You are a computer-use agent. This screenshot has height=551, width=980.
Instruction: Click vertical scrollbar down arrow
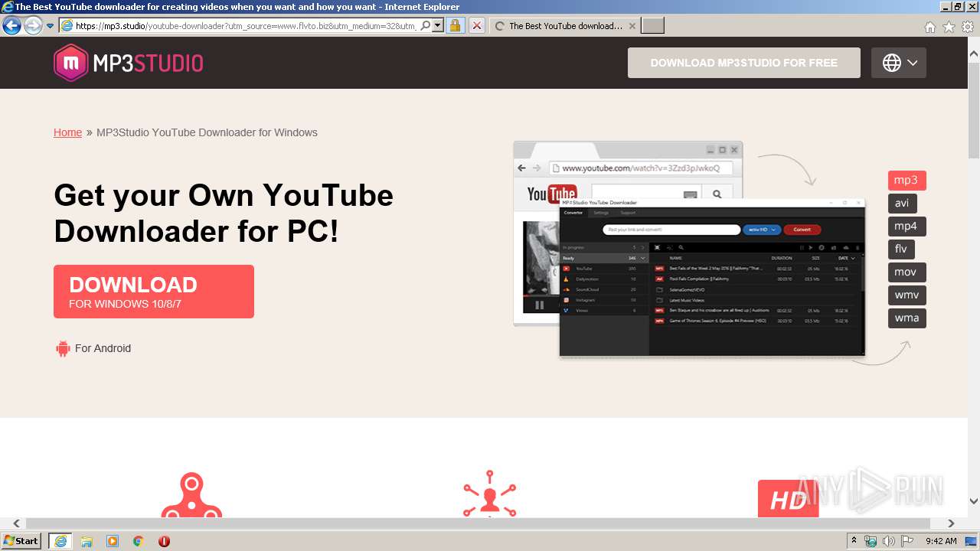974,502
